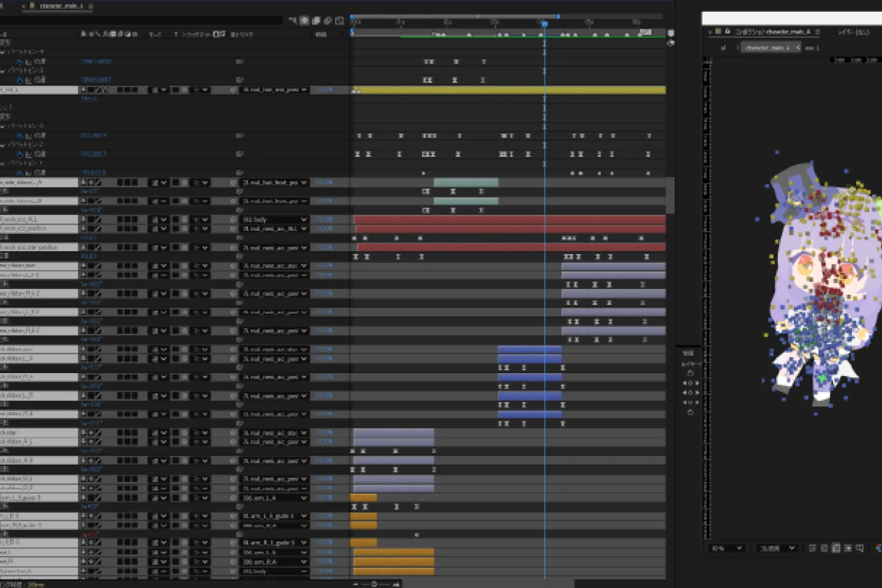The width and height of the screenshot is (882, 588).
Task: Collapse the パペットピン 4 property group
Action: pos(3,53)
